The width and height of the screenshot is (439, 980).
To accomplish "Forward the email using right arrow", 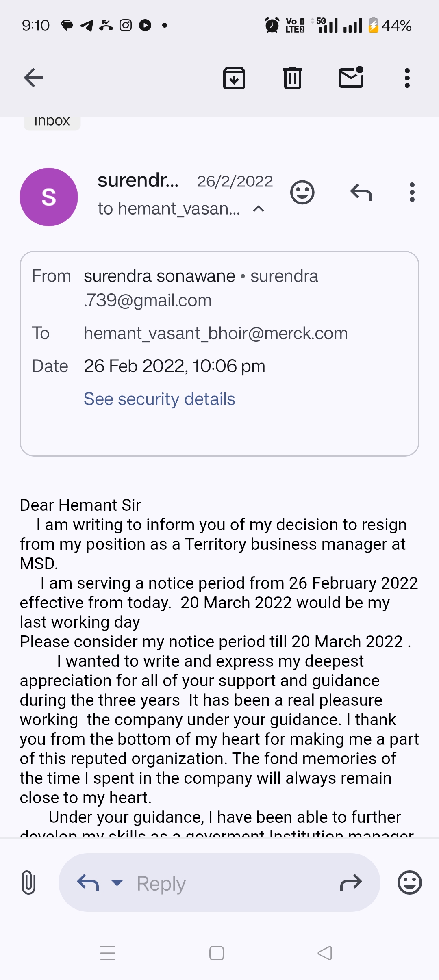I will point(351,882).
